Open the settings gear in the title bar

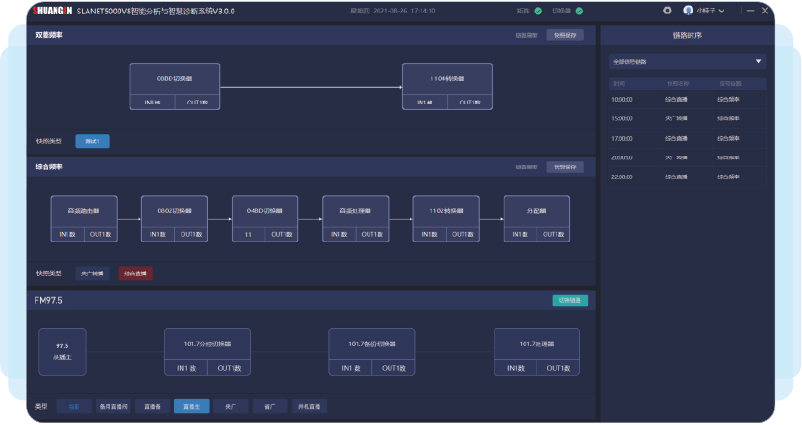click(x=668, y=10)
